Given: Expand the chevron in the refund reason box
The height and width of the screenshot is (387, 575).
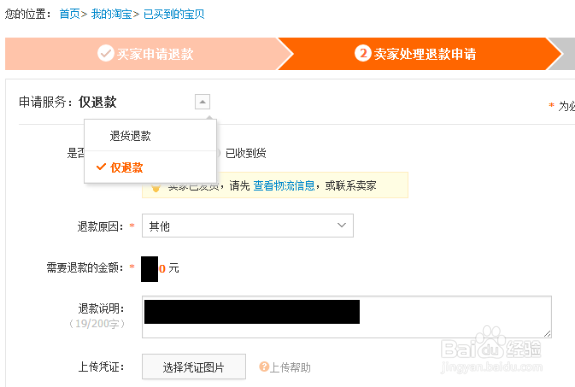Looking at the screenshot, I should pyautogui.click(x=341, y=225).
